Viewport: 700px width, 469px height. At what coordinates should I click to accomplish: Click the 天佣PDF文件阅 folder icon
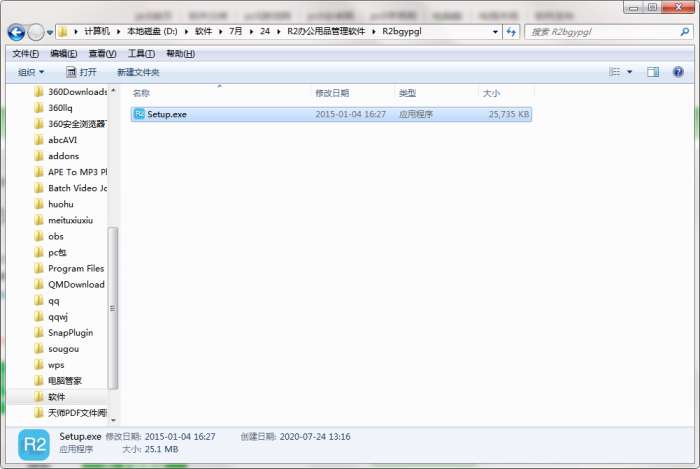coord(39,413)
